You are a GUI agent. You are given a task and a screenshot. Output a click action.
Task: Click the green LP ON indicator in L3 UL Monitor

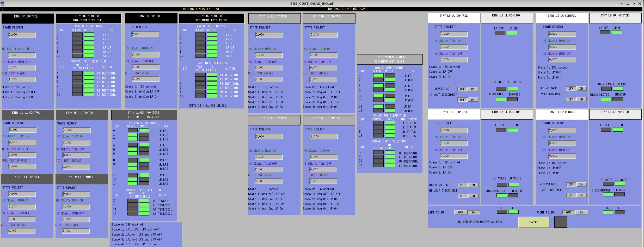(x=512, y=33)
